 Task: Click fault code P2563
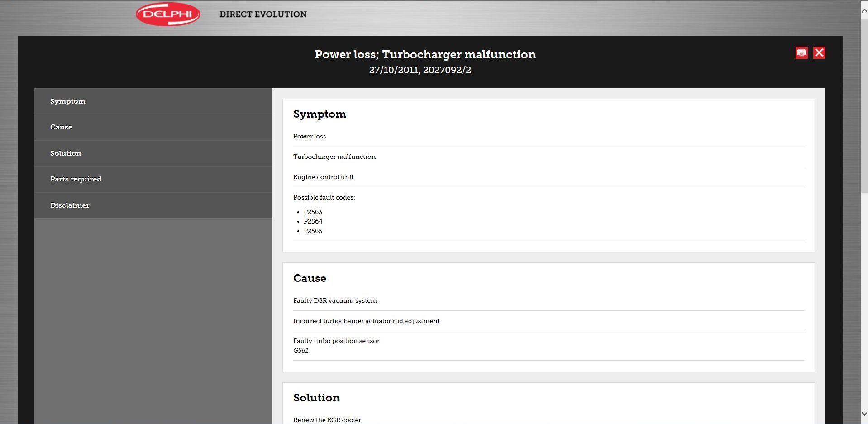[x=313, y=212]
